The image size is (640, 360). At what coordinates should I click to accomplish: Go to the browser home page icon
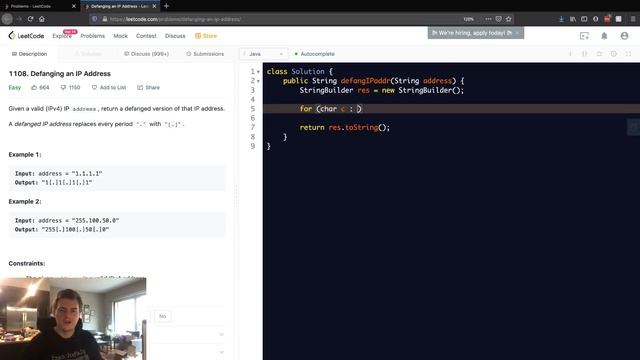[x=42, y=19]
